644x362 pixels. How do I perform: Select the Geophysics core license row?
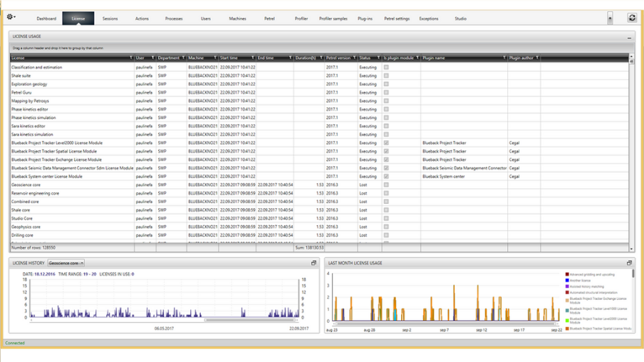[x=319, y=227]
